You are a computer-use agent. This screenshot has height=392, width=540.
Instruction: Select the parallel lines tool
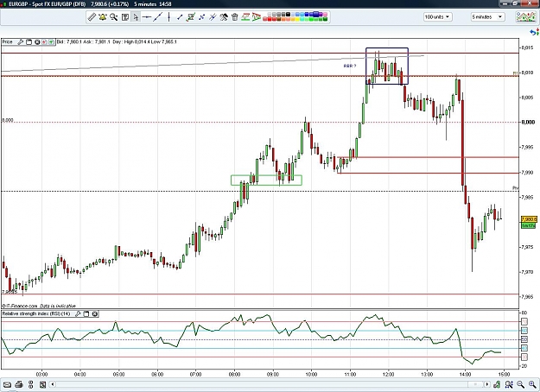tap(213, 17)
